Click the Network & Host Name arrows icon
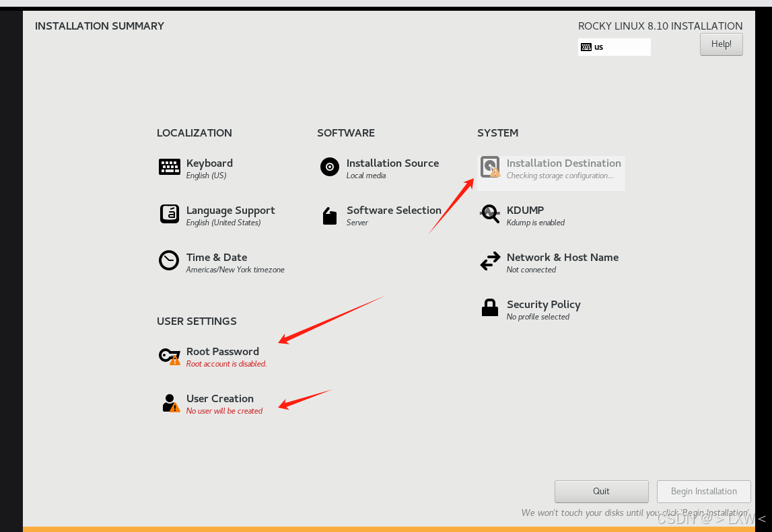Screen dimensions: 772x532 pyautogui.click(x=490, y=261)
